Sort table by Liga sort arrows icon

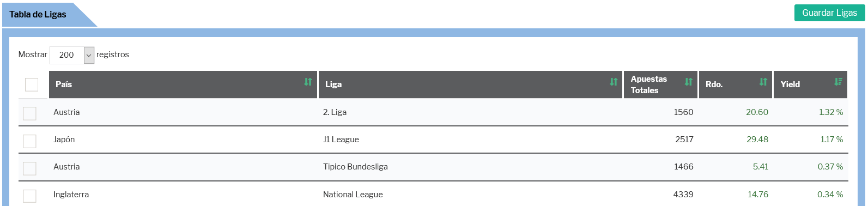(x=614, y=82)
